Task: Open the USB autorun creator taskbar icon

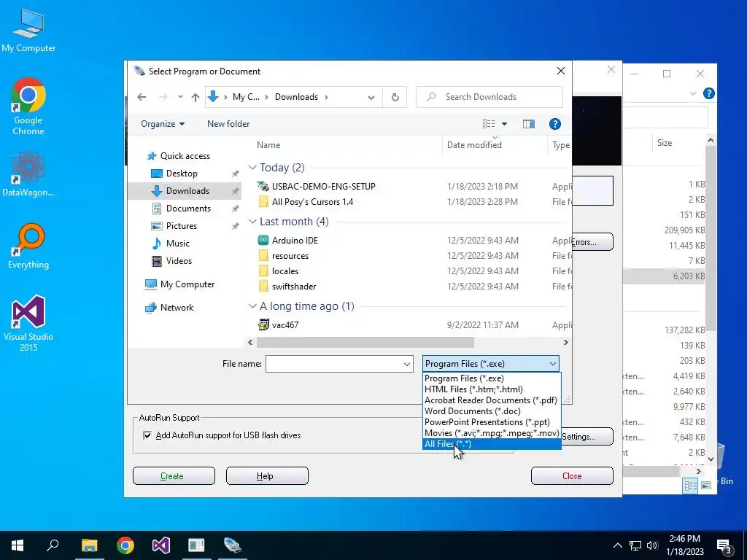Action: (233, 545)
